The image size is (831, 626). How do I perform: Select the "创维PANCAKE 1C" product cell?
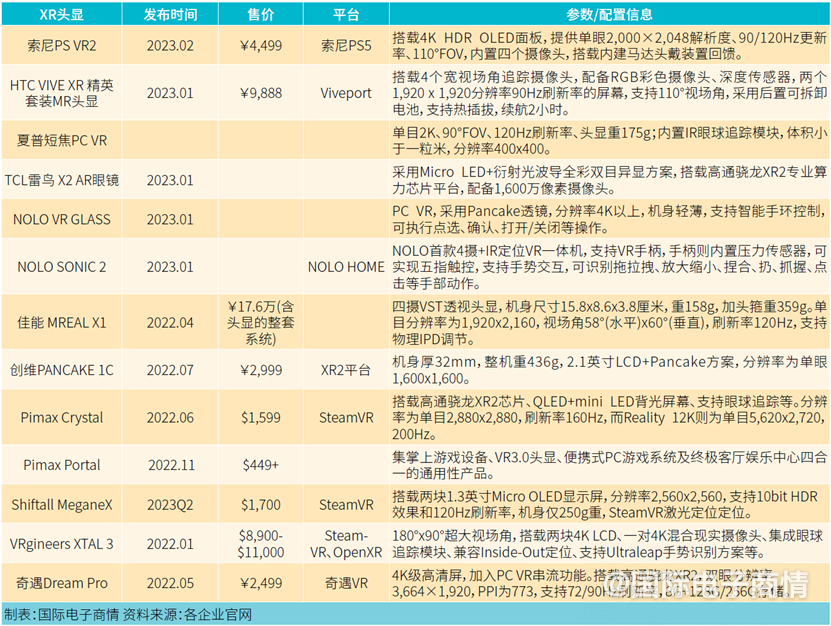pyautogui.click(x=61, y=370)
